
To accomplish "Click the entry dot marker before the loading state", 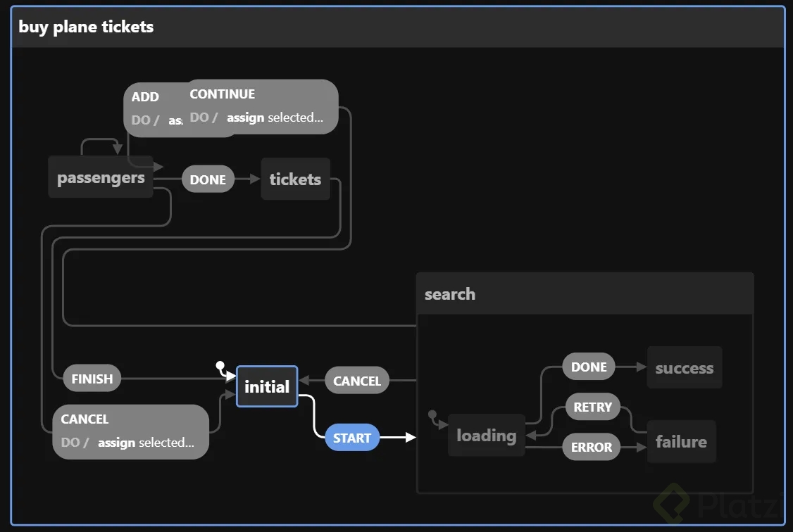I will pos(432,415).
